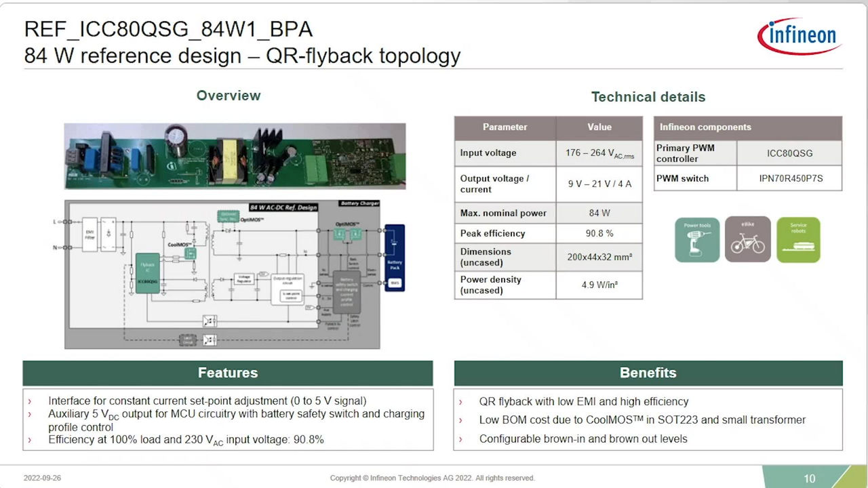The height and width of the screenshot is (488, 868).
Task: Click the Infineon logo
Action: (799, 36)
